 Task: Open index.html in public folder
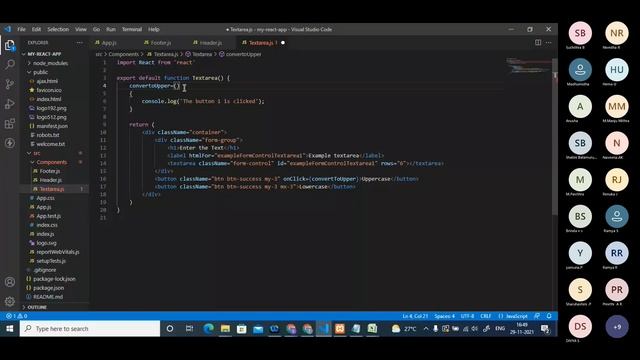(x=49, y=99)
